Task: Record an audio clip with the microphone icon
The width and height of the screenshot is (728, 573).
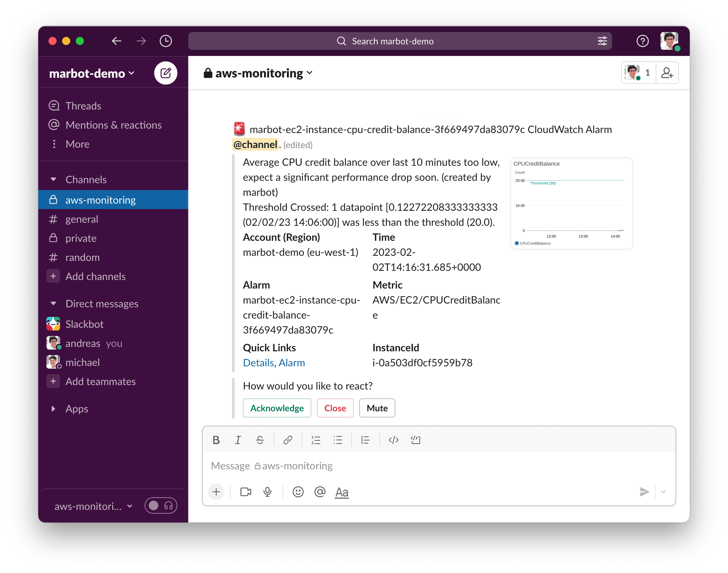Action: click(267, 492)
